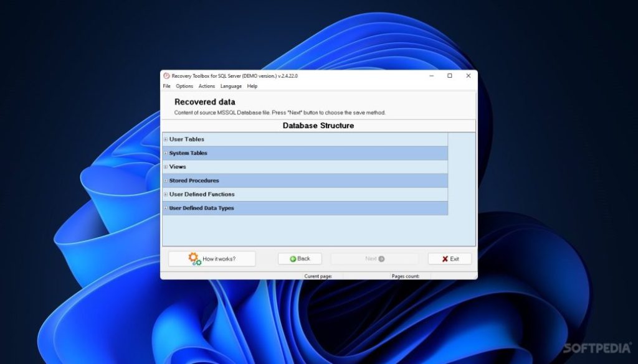Open the Actions menu
Image resolution: width=638 pixels, height=364 pixels.
point(207,86)
